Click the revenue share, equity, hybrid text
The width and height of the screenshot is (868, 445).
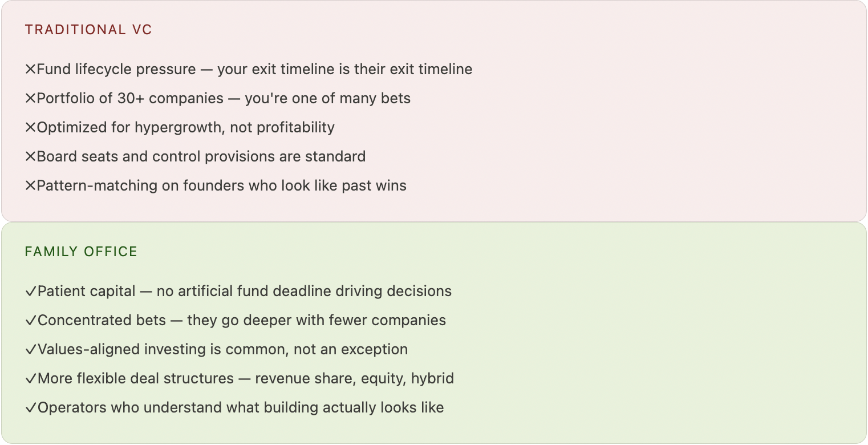click(x=354, y=379)
